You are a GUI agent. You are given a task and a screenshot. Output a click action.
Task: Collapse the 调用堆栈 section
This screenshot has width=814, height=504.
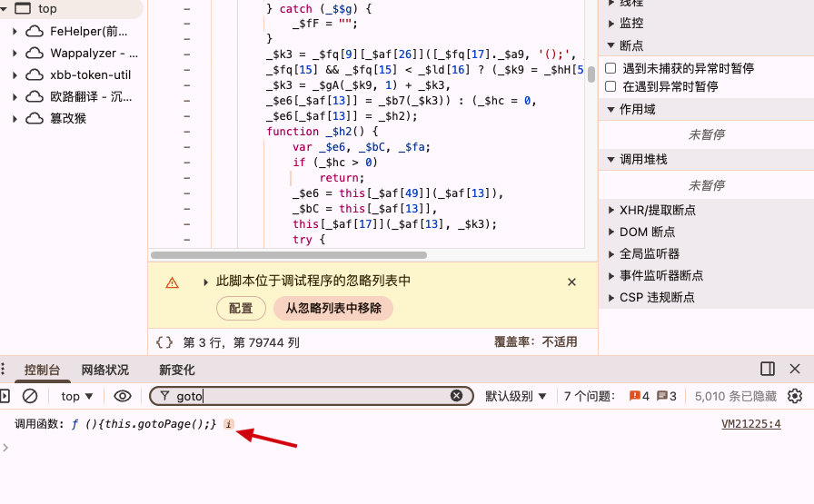click(x=611, y=159)
